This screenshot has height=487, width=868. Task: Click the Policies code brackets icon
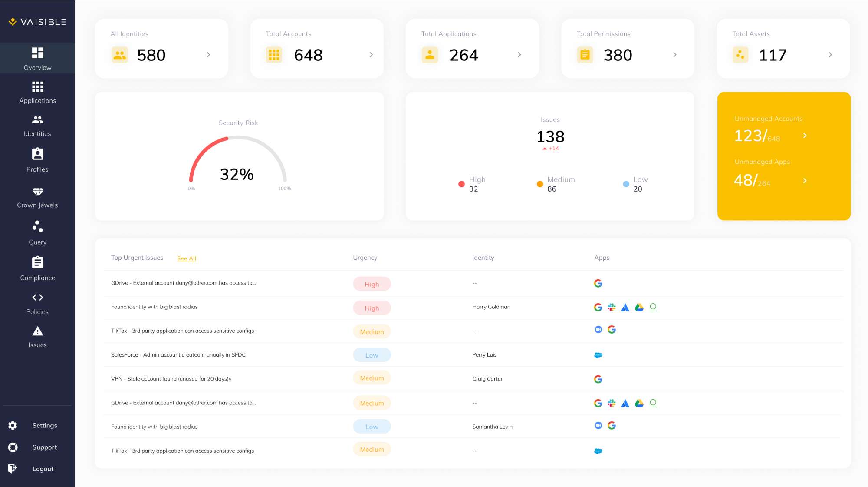pos(38,298)
